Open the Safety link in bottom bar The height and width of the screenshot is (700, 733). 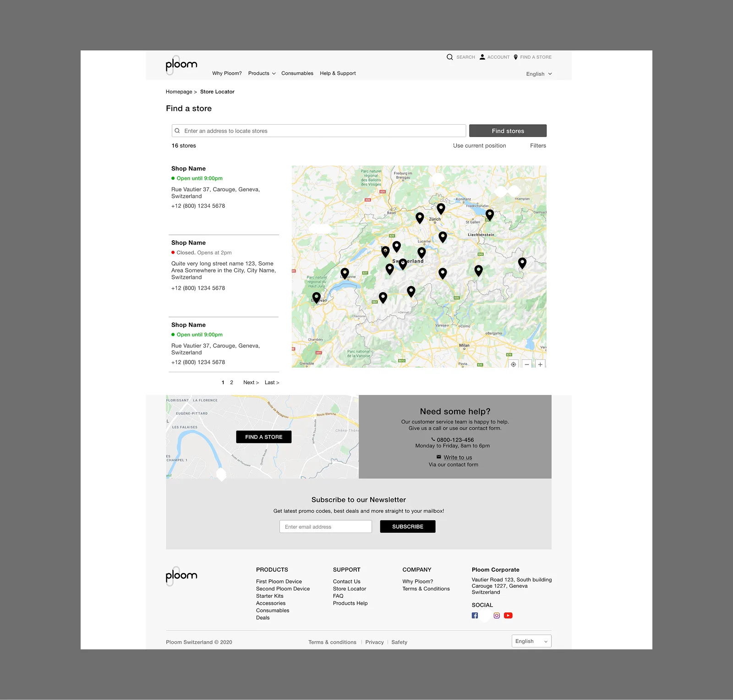tap(399, 642)
